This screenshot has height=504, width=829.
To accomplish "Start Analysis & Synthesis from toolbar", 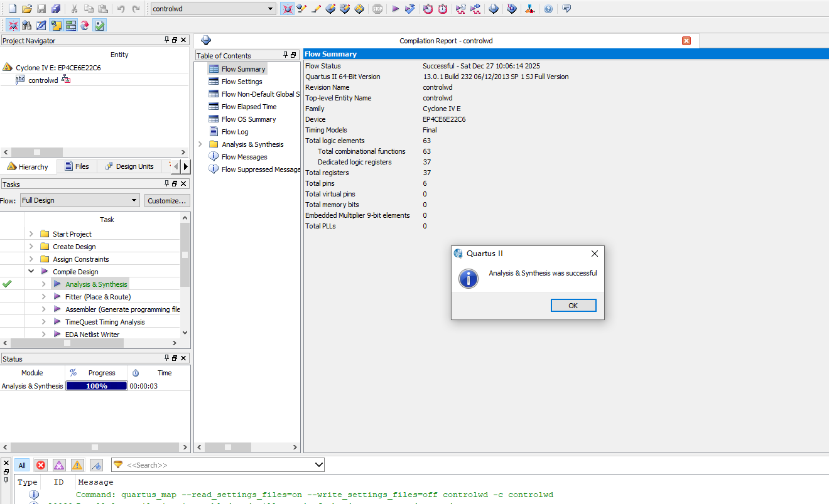I will click(410, 9).
